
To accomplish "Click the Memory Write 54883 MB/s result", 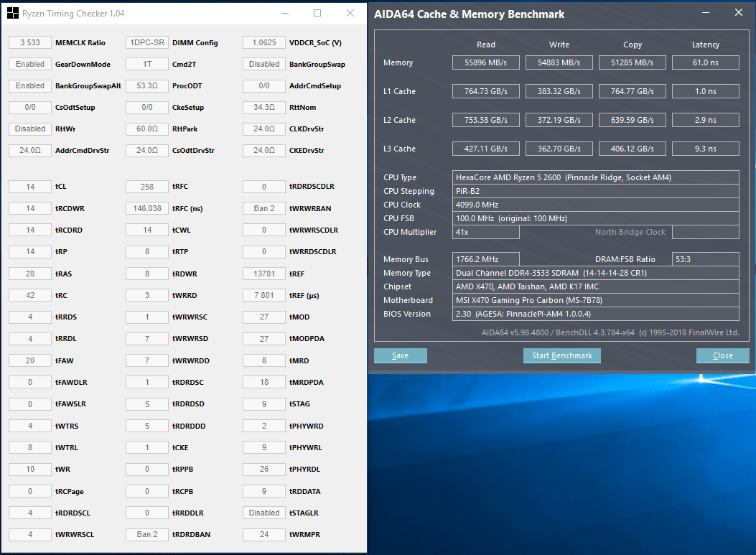I will point(559,62).
